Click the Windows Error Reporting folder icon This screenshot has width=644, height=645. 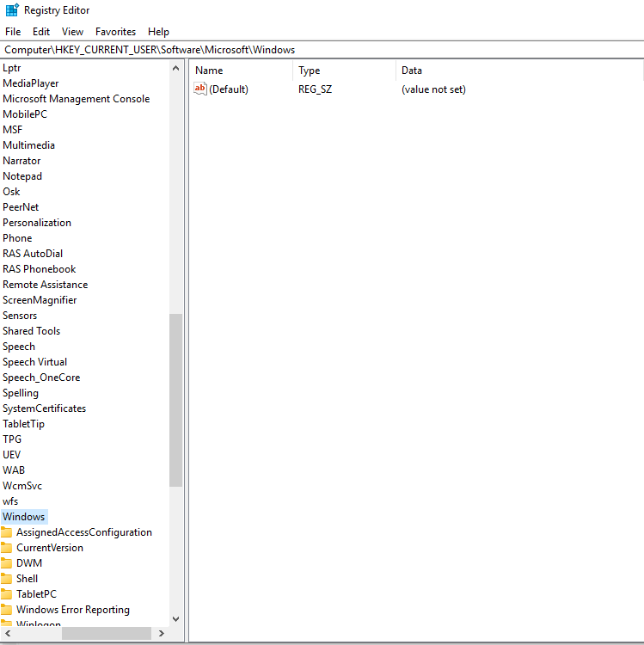click(x=6, y=610)
